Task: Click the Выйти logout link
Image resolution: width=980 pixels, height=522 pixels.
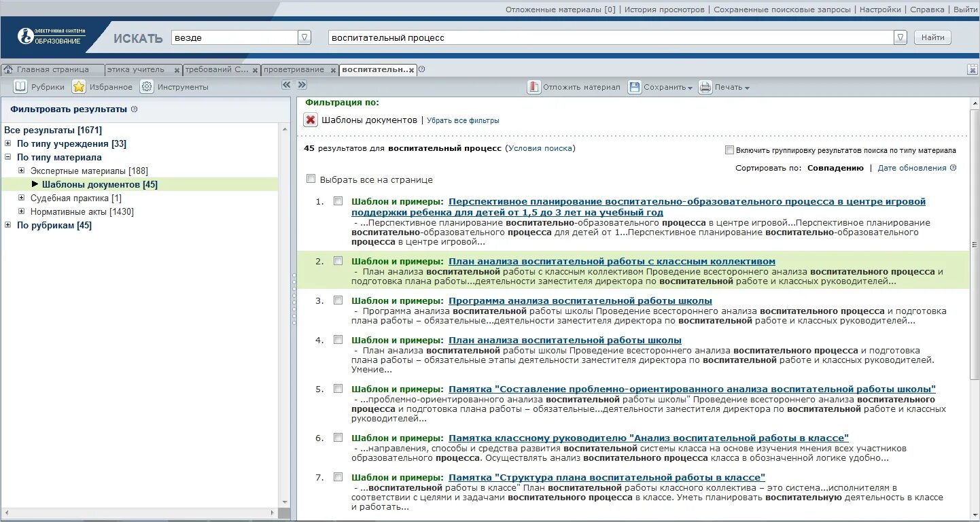Action: coord(965,10)
